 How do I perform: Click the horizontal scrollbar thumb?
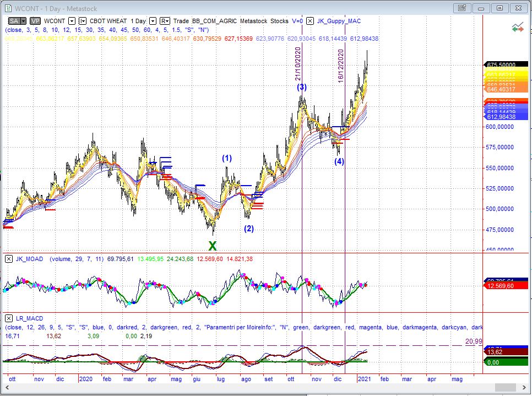point(505,388)
